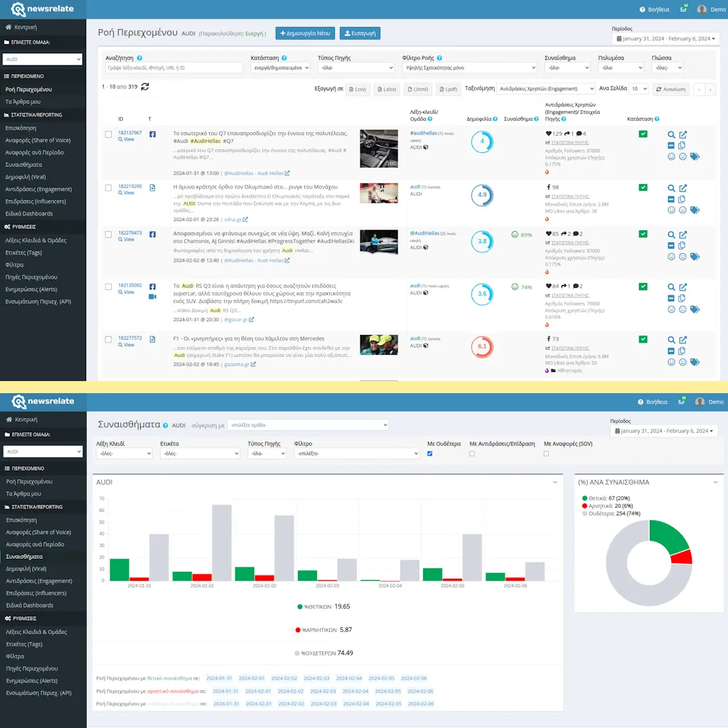
Task: Open the Φίλτρο Ροής dropdown
Action: [x=469, y=68]
